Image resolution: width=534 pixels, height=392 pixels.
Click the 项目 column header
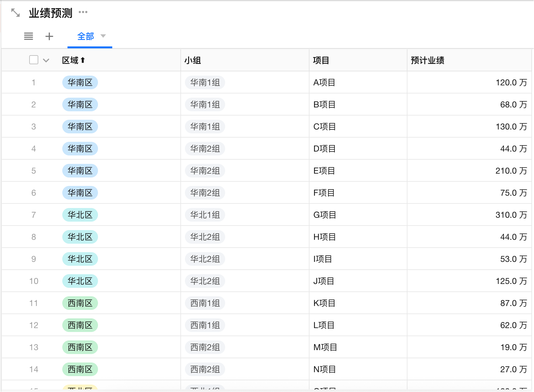pyautogui.click(x=321, y=60)
